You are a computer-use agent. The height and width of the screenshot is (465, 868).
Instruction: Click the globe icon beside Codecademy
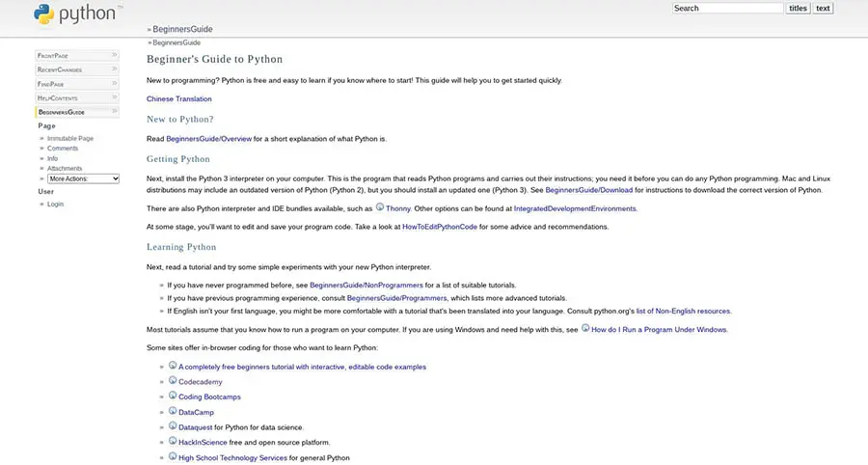click(x=173, y=381)
